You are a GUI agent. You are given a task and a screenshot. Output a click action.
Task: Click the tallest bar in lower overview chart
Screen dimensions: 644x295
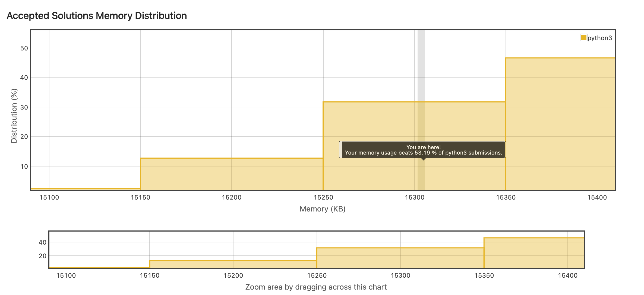(x=534, y=253)
